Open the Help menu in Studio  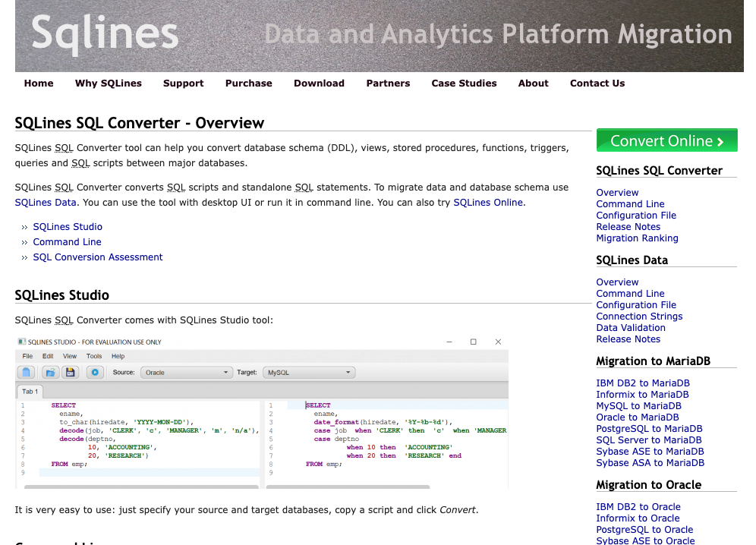(x=118, y=356)
